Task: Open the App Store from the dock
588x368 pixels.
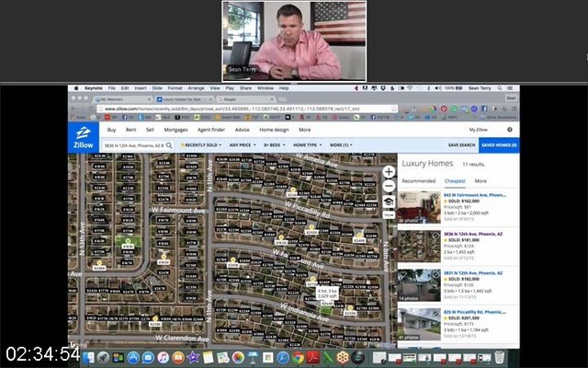Action: click(x=133, y=358)
